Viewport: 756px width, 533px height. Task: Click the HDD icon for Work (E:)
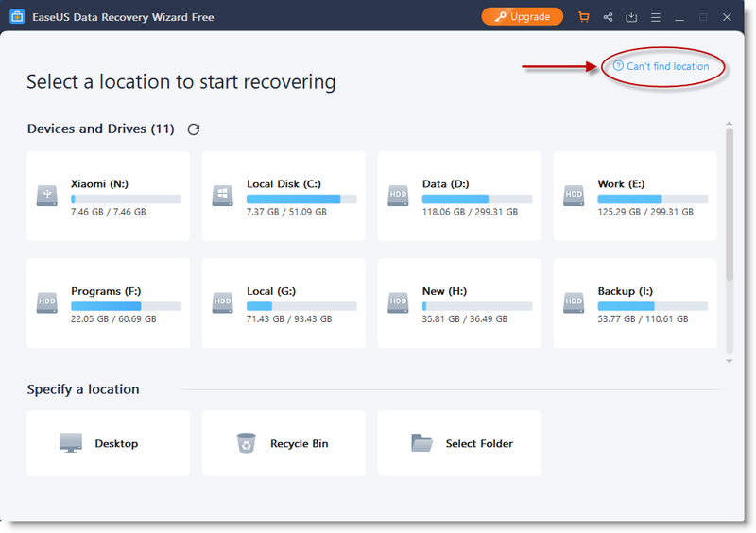574,196
